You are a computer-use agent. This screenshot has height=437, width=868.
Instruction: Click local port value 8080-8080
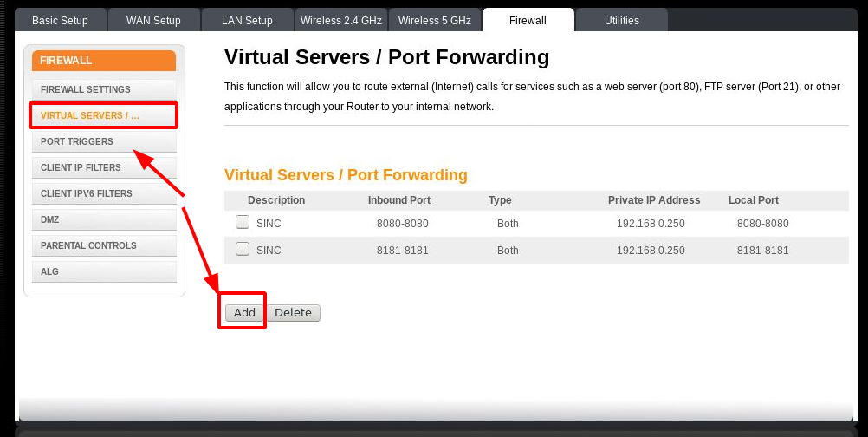[x=763, y=224]
